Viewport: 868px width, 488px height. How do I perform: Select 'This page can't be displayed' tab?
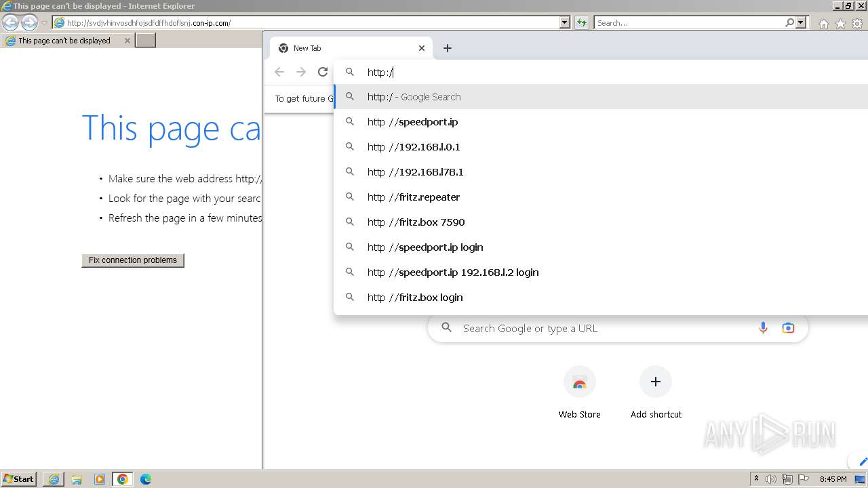coord(67,41)
